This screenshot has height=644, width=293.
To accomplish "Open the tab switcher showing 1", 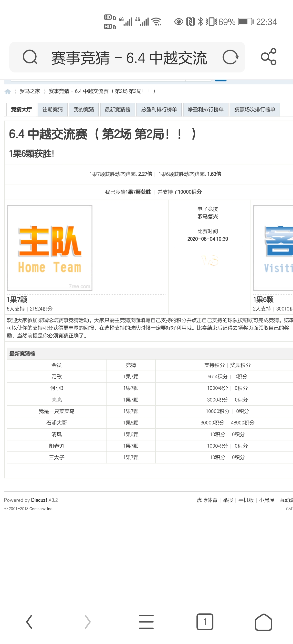I will tap(205, 622).
